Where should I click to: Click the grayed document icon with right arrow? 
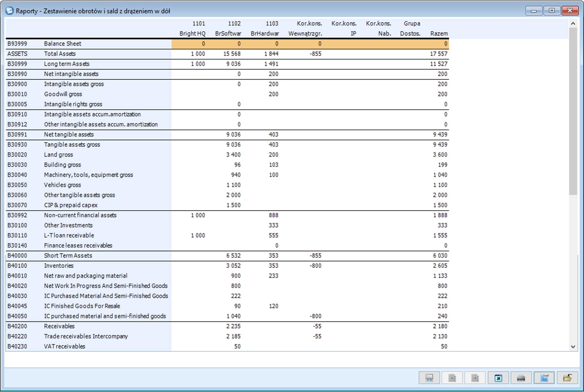point(475,378)
